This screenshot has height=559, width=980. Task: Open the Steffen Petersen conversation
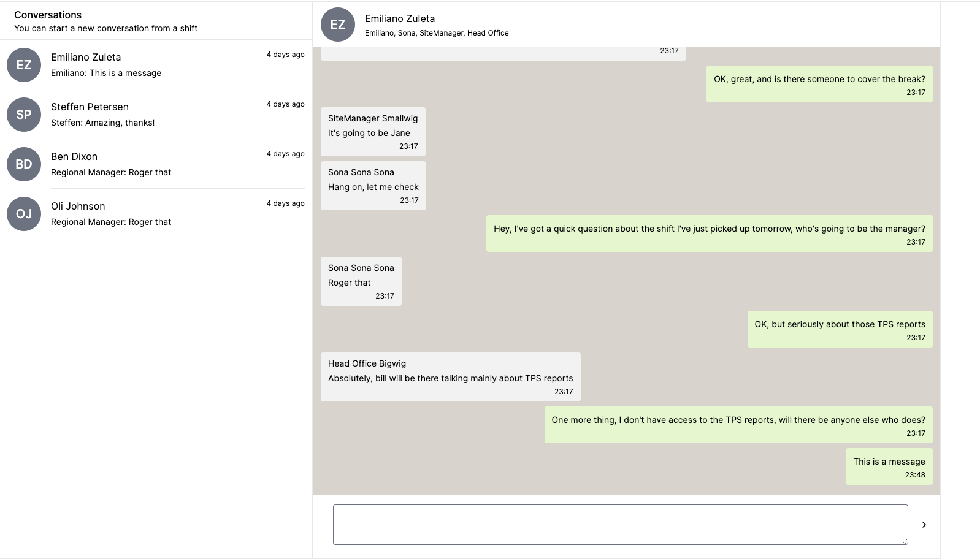click(153, 115)
